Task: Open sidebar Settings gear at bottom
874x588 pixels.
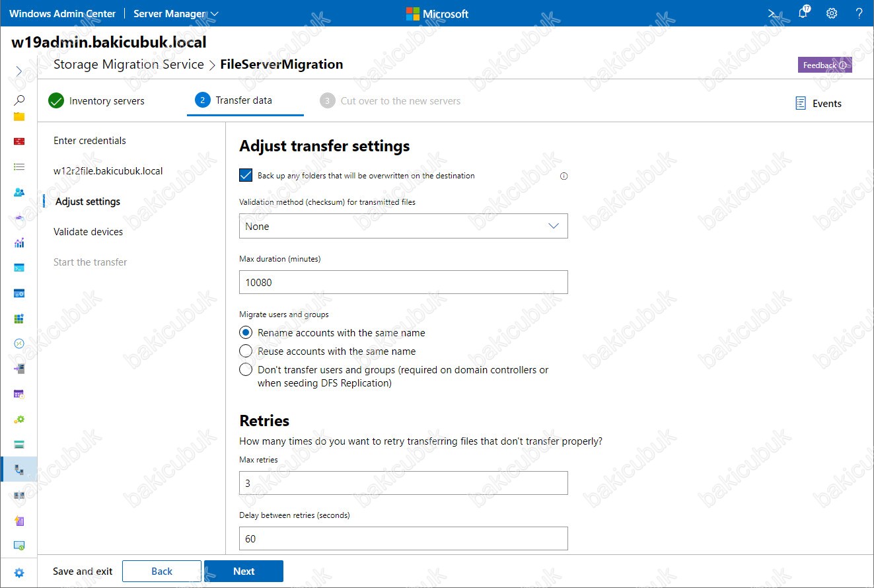Action: pyautogui.click(x=19, y=573)
